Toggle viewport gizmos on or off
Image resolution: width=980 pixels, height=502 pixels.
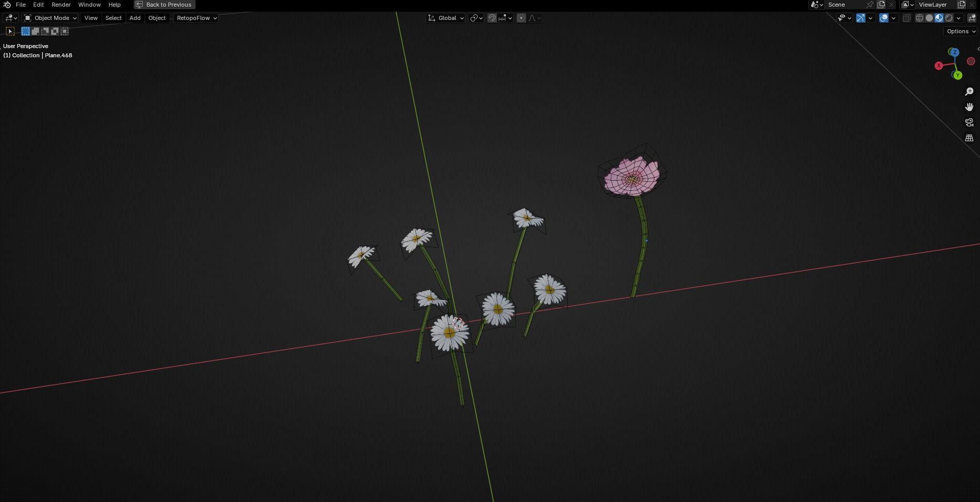[860, 18]
